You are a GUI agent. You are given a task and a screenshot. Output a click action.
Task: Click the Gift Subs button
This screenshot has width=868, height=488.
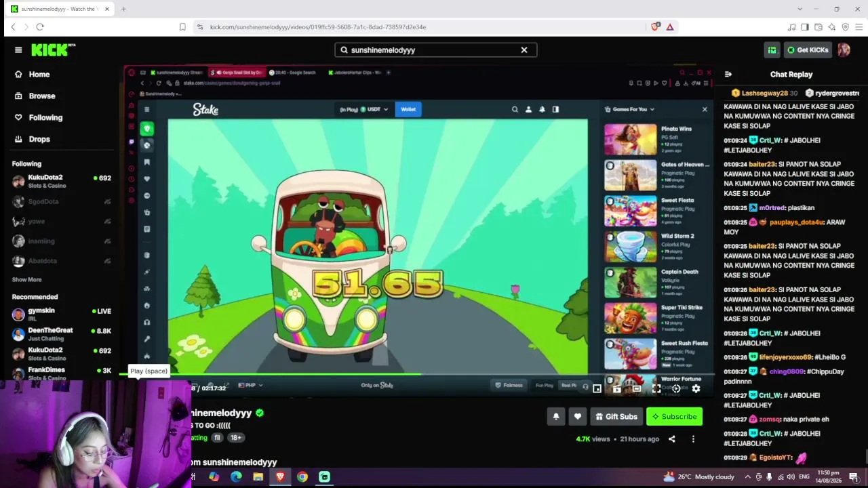[616, 417]
